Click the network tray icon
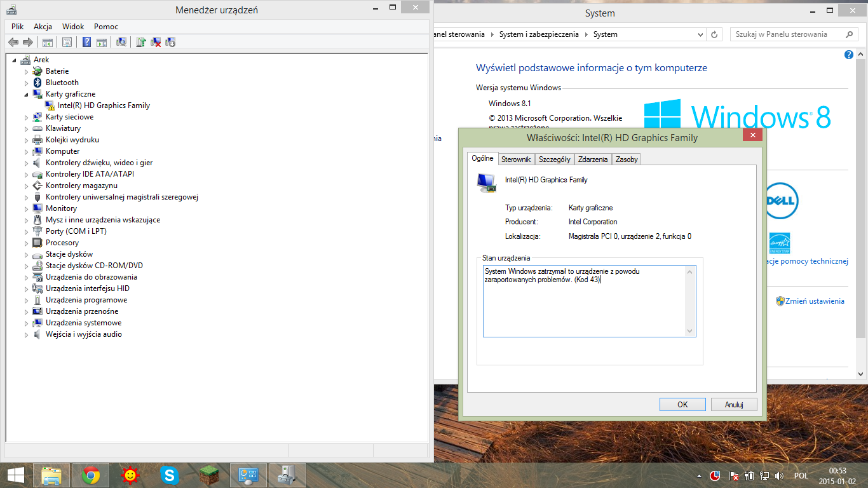 tap(764, 475)
